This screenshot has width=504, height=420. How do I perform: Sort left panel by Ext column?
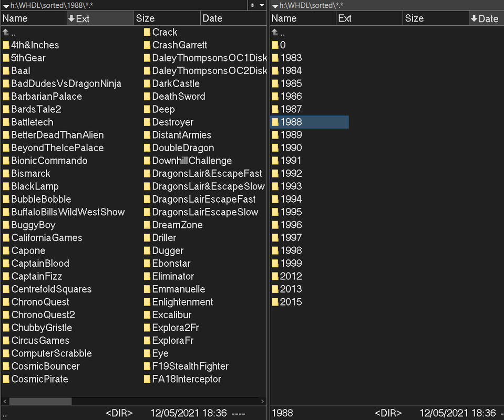tap(100, 18)
